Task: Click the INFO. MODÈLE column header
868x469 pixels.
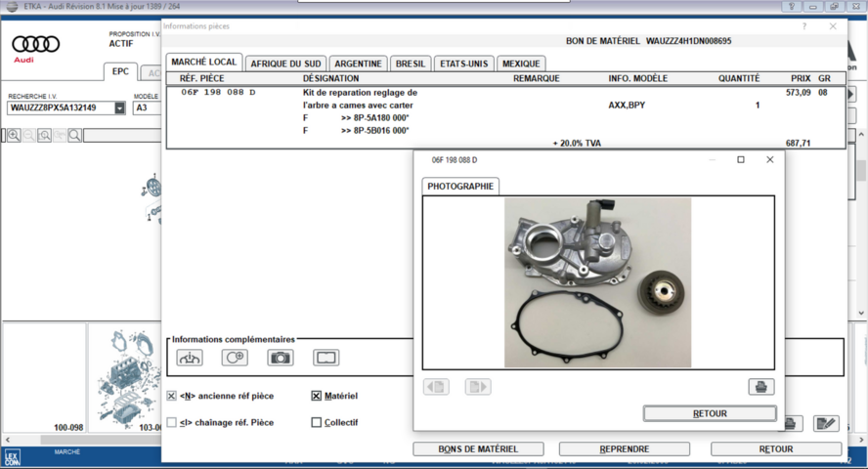Action: (638, 78)
